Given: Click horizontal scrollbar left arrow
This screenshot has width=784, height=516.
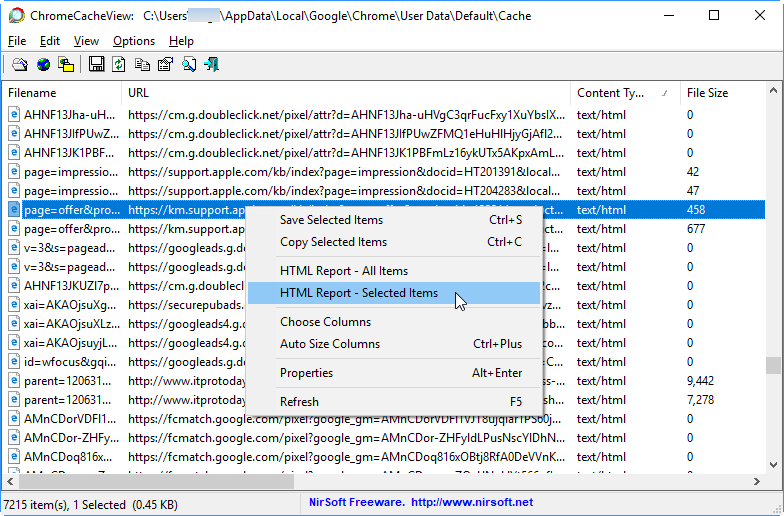Looking at the screenshot, I should [10, 482].
